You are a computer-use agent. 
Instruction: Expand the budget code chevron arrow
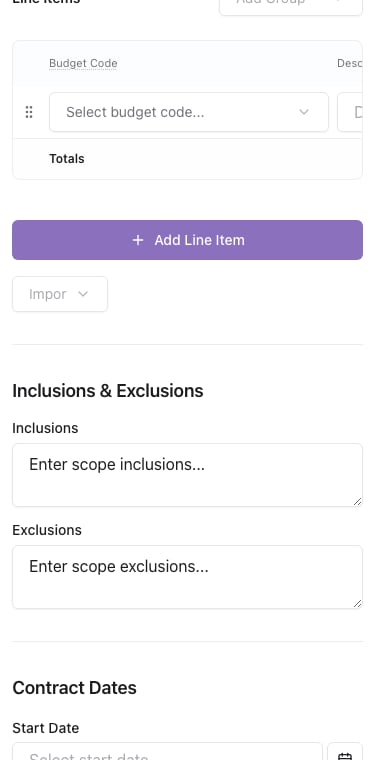click(x=304, y=112)
